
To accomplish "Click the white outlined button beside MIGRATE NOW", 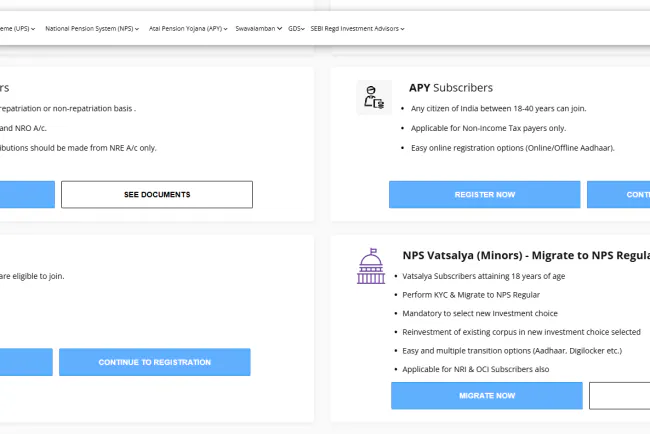I will pos(620,396).
